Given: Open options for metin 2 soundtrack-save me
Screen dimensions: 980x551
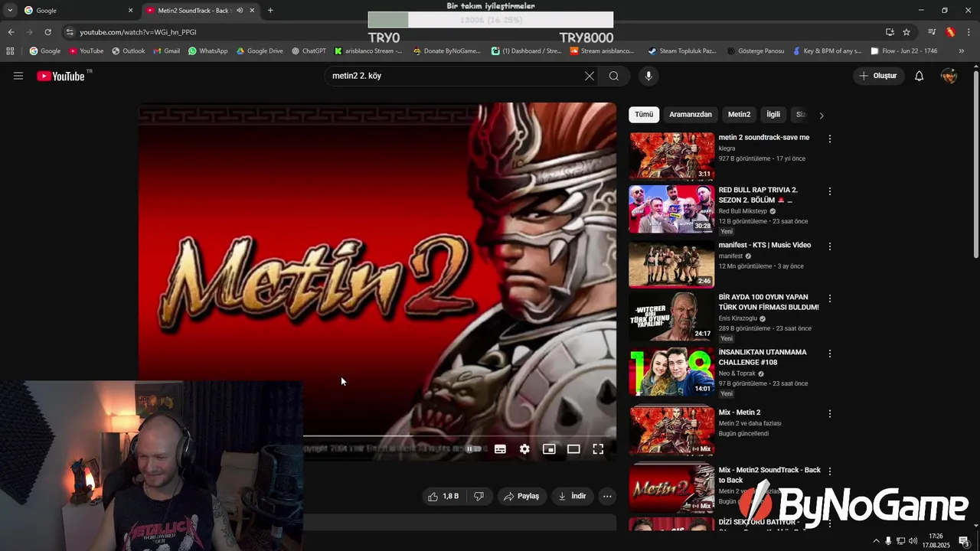Looking at the screenshot, I should [x=829, y=139].
